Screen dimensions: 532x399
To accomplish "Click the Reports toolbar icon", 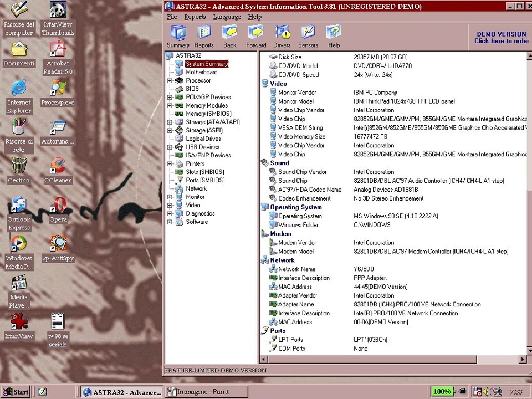I will tap(203, 35).
